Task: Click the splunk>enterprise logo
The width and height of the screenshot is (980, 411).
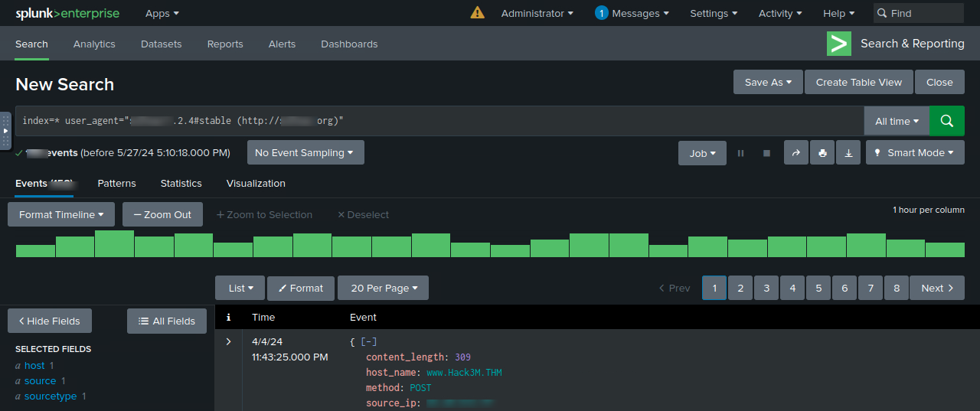Action: (x=69, y=13)
